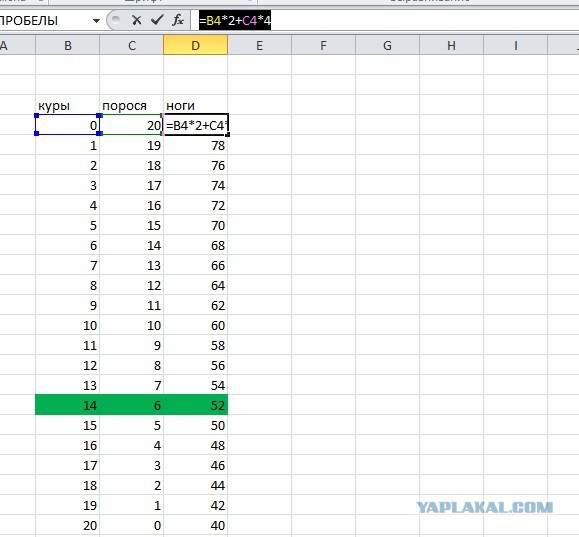Select the cell with value 58
Image resolution: width=579 pixels, height=537 pixels.
pyautogui.click(x=196, y=345)
